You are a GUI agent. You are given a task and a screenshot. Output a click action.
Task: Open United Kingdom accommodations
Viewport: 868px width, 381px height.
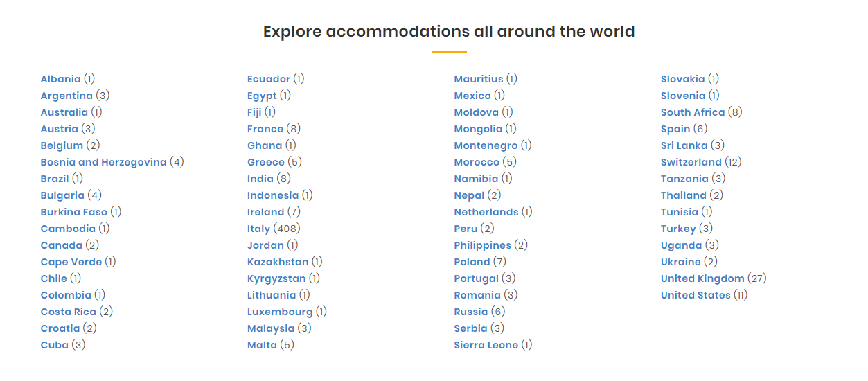[x=702, y=278]
